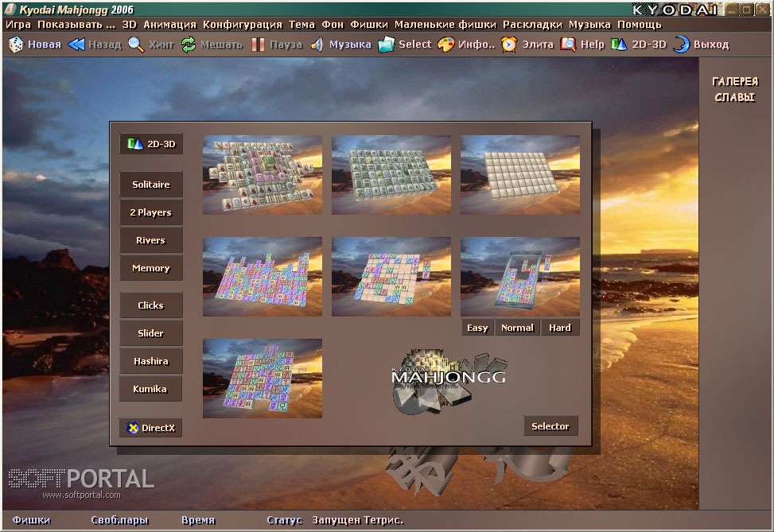Open the Конфигурация menu
Viewport: 774px width, 532px height.
coord(243,25)
